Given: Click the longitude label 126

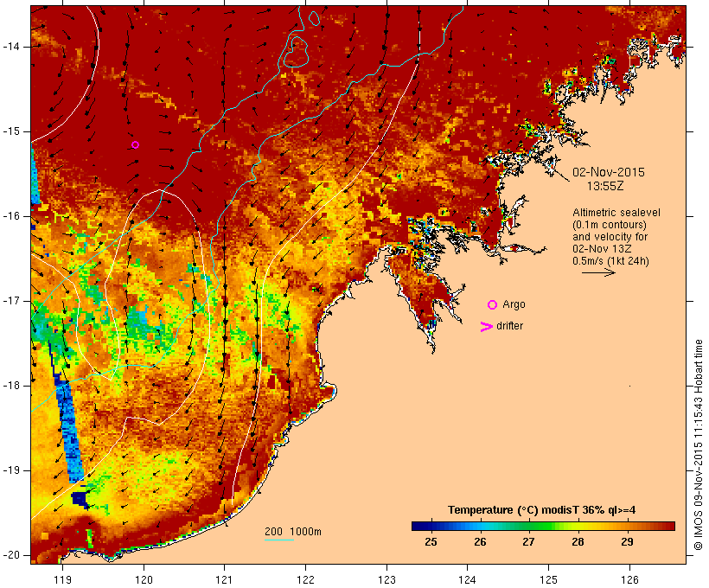Looking at the screenshot, I should (x=629, y=579).
